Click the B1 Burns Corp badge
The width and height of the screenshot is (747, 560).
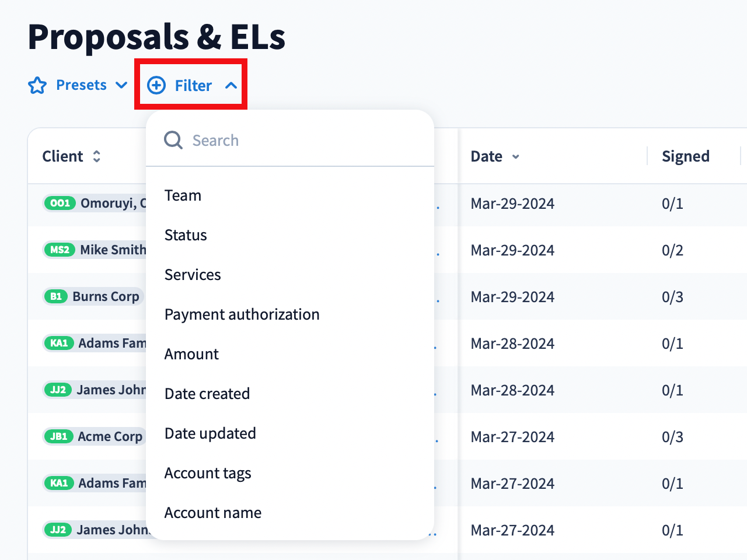pos(56,296)
